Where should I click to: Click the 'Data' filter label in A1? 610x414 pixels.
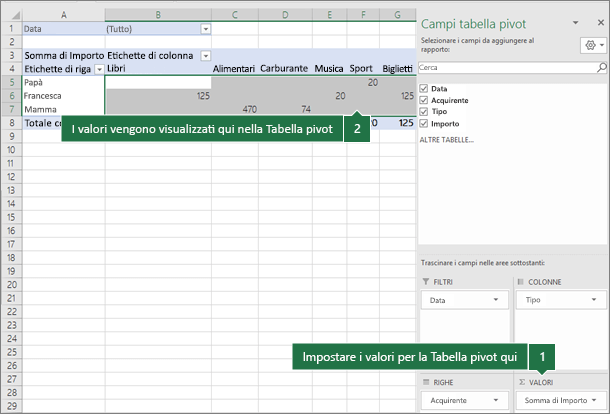tap(64, 29)
